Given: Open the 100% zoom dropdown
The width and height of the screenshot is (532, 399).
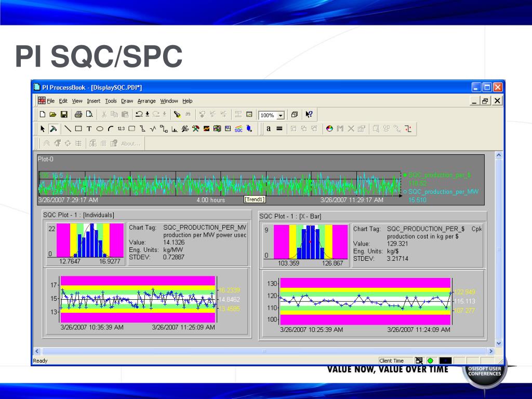Looking at the screenshot, I should (x=281, y=115).
